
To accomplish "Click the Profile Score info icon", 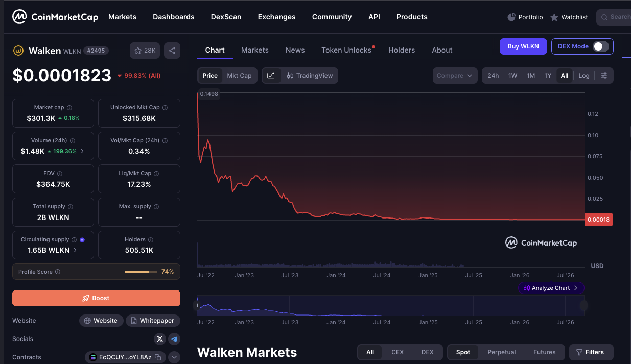I will pos(58,272).
